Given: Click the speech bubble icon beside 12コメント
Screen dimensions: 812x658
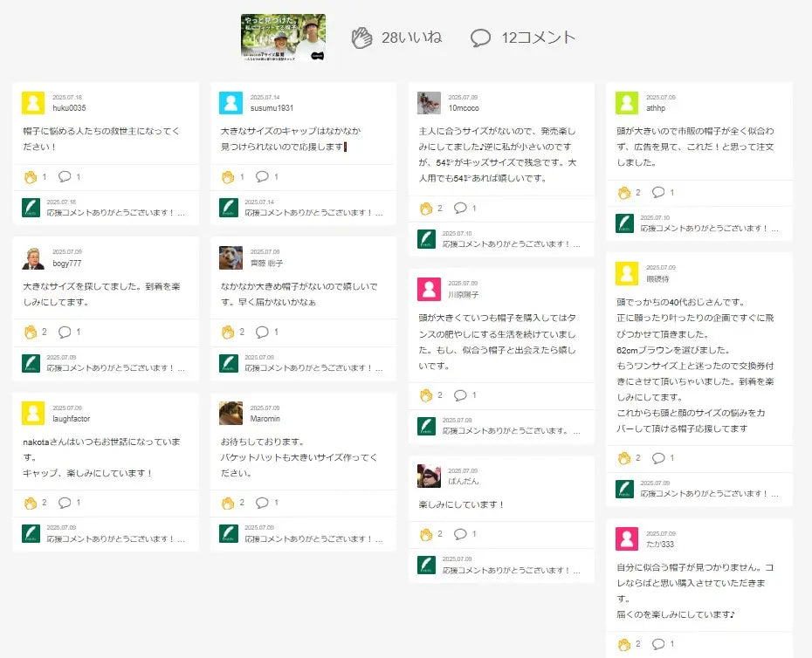Looking at the screenshot, I should click(x=480, y=38).
